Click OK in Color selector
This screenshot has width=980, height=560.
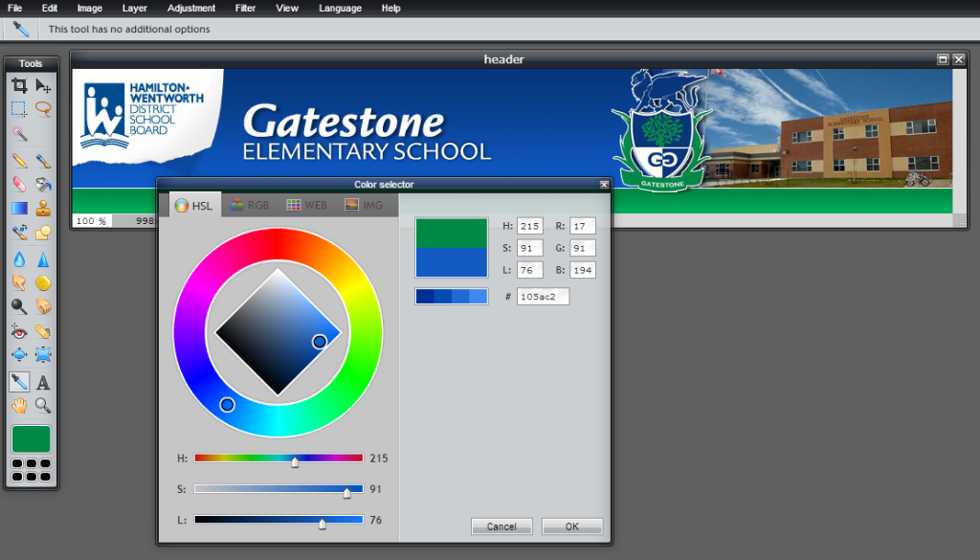coord(571,526)
